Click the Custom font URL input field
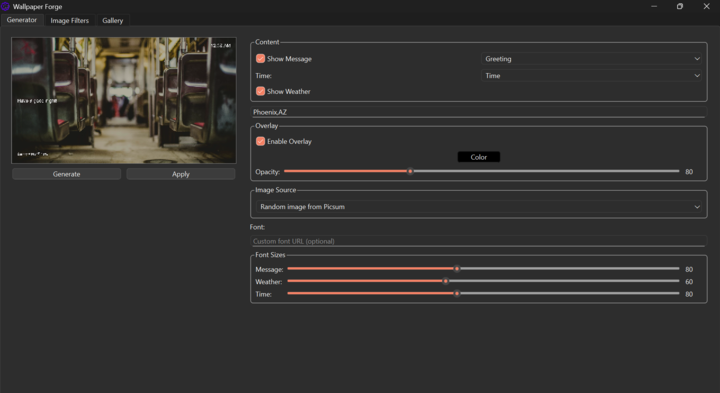Viewport: 720px width, 393px height. pos(478,241)
